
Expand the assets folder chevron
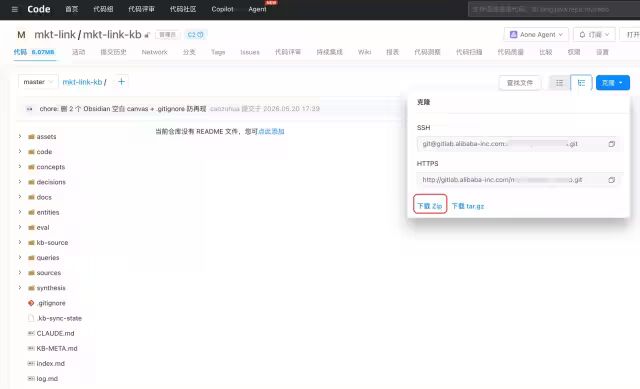[x=20, y=136]
